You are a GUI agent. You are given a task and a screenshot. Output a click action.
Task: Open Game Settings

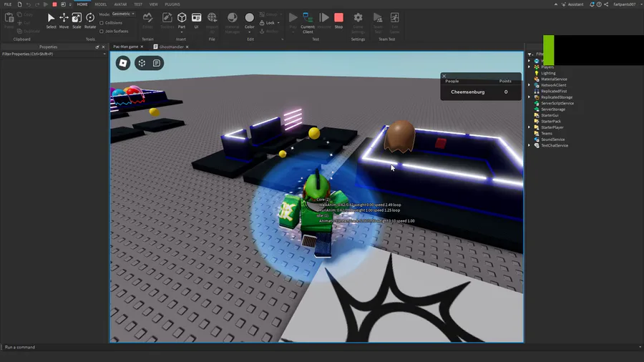(x=358, y=21)
